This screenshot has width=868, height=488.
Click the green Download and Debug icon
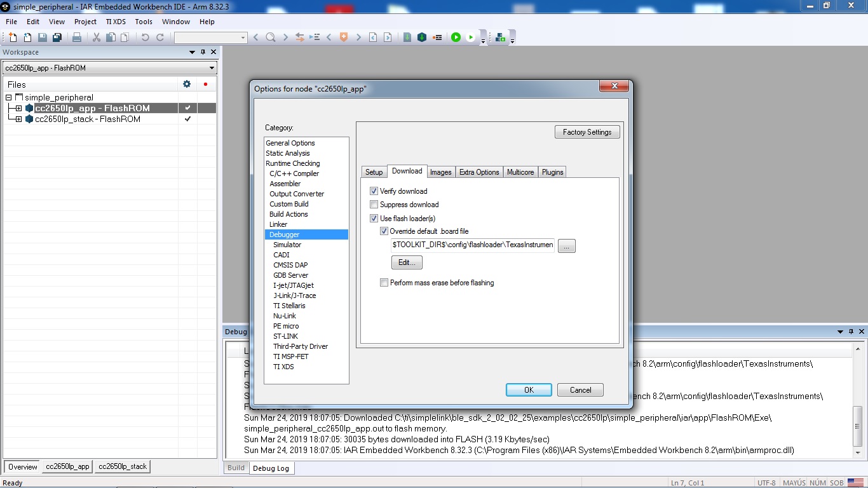456,37
